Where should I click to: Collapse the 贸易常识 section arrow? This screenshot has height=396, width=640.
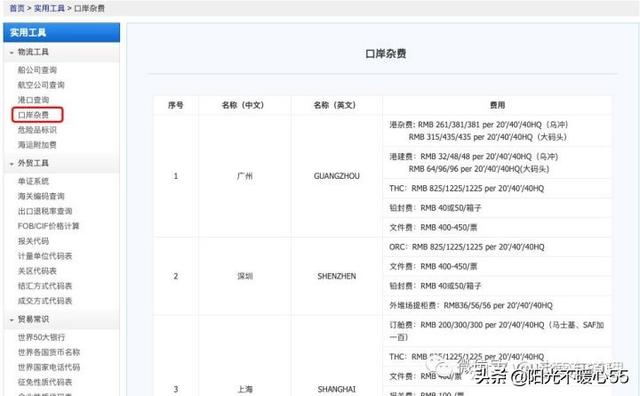[11, 320]
